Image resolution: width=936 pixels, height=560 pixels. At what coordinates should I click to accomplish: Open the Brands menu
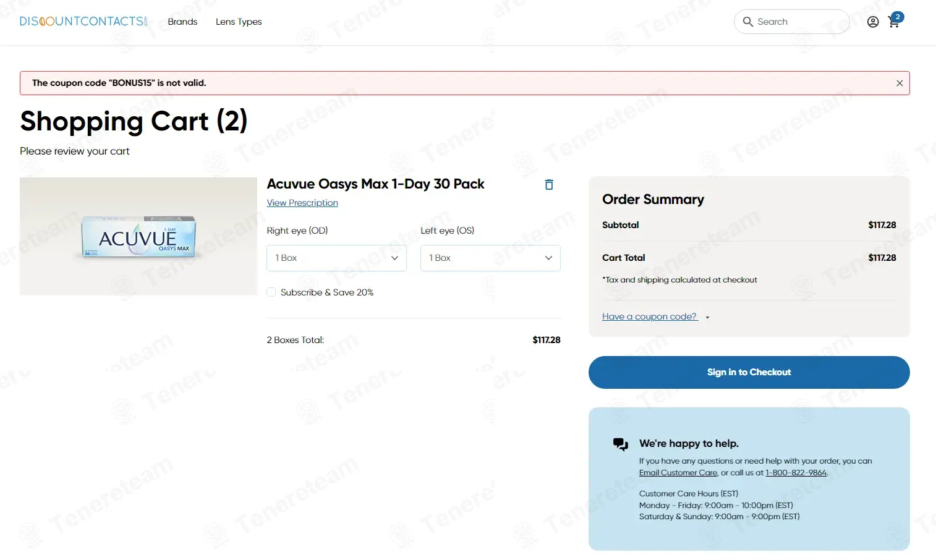point(182,22)
